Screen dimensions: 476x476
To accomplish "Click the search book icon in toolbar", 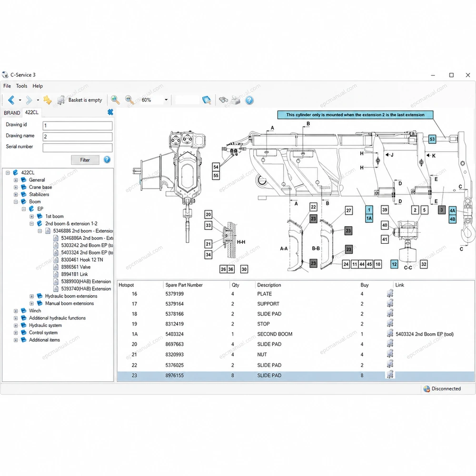I will (207, 100).
